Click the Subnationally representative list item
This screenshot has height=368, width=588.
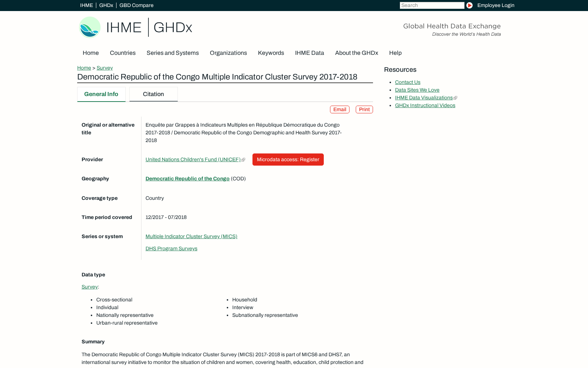click(x=265, y=315)
